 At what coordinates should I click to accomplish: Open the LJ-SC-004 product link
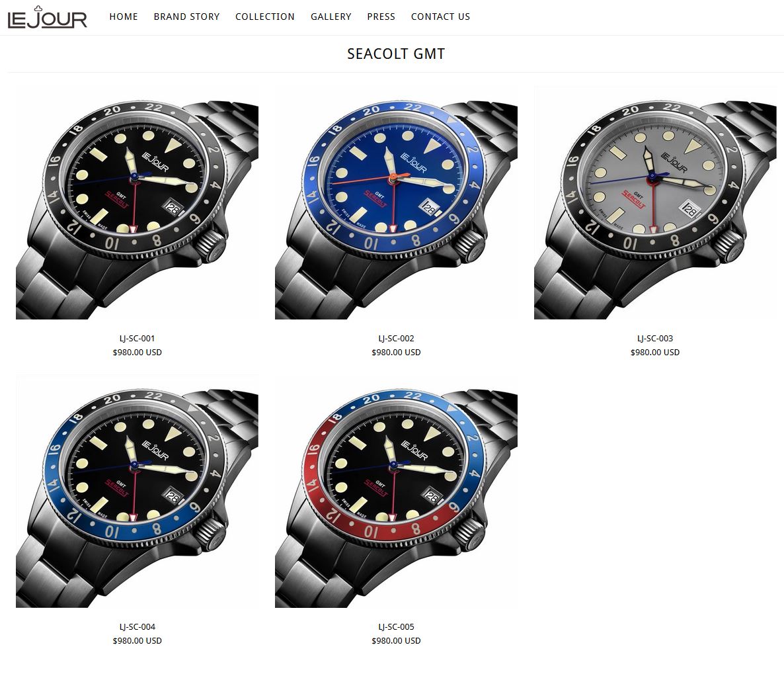coord(137,626)
